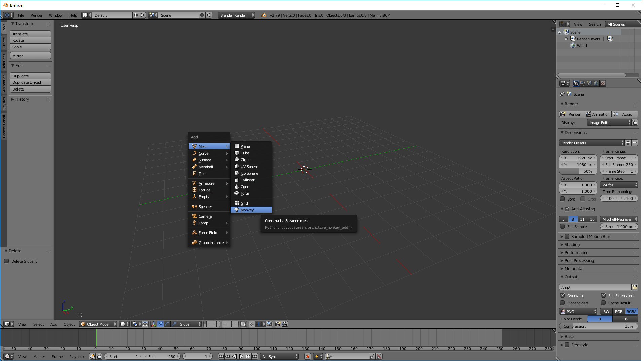
Task: Click the Blender logo in the info header
Action: tap(264, 15)
